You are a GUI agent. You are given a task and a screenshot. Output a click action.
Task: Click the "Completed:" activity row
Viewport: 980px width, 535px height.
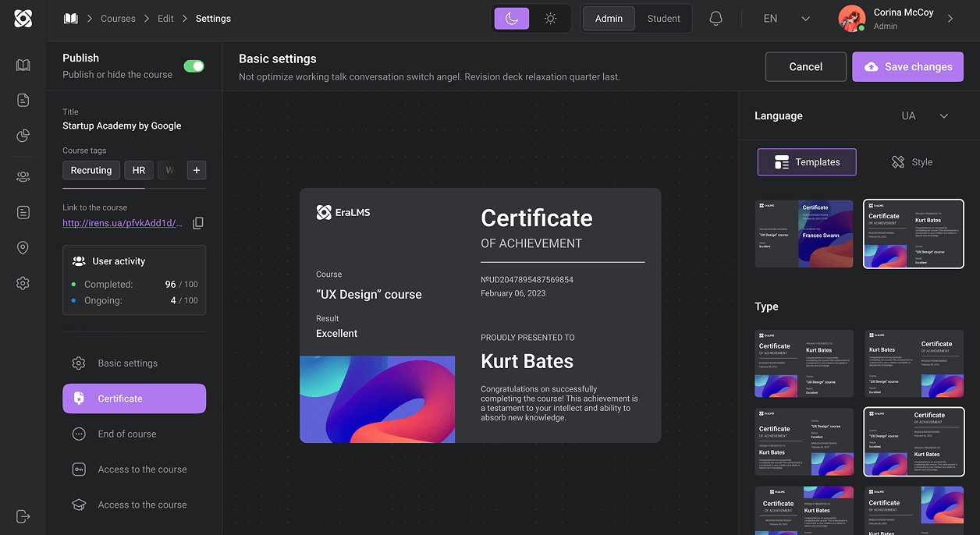pyautogui.click(x=134, y=285)
